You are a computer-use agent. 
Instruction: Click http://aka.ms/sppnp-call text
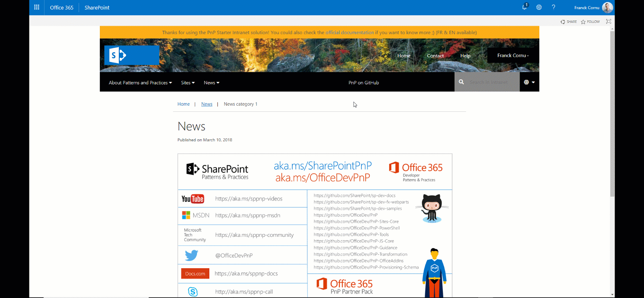tap(244, 292)
